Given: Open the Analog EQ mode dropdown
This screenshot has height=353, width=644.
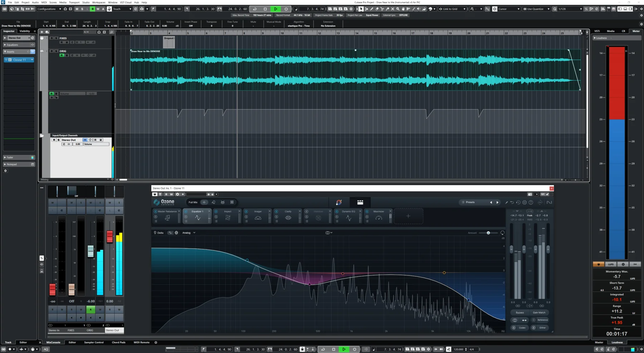Looking at the screenshot, I should [x=189, y=233].
